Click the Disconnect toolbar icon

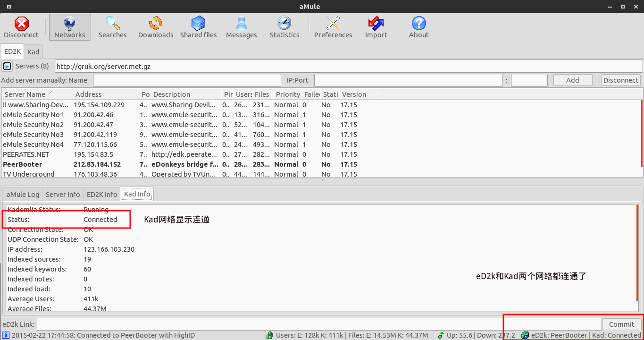[x=21, y=27]
